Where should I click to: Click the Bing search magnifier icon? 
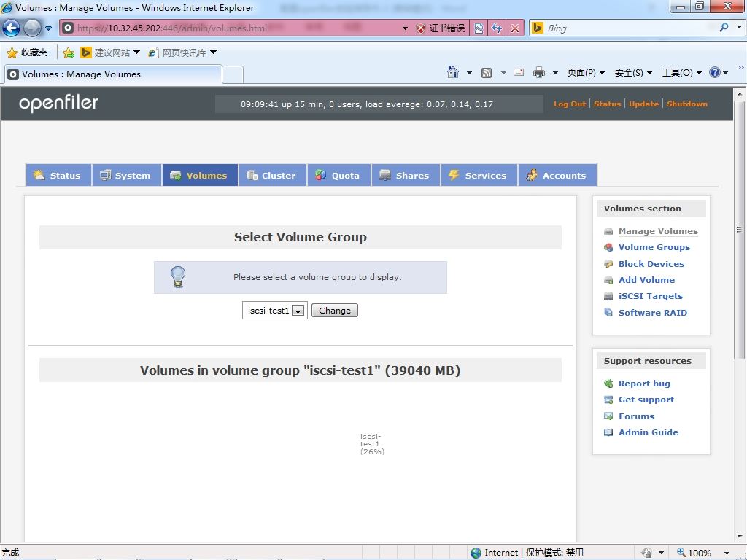coord(724,28)
